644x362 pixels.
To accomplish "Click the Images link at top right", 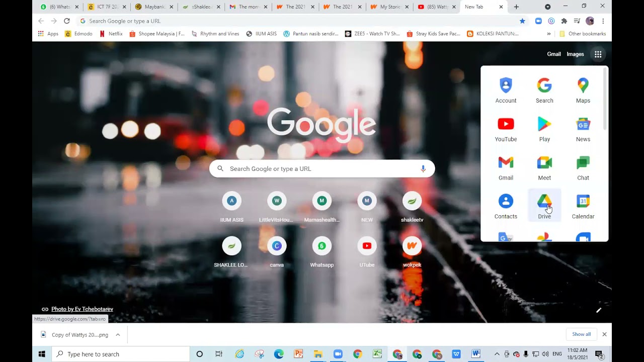I will point(575,54).
